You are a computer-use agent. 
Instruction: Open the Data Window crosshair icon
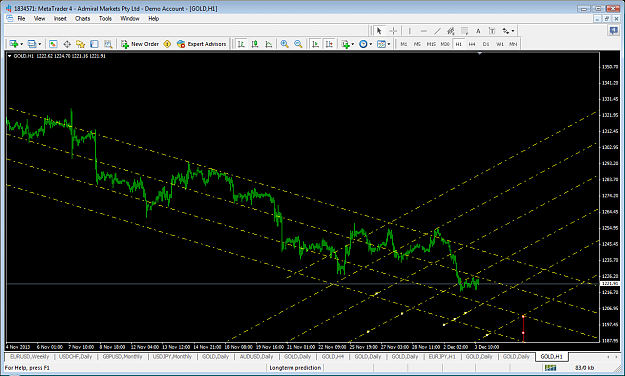[x=67, y=44]
